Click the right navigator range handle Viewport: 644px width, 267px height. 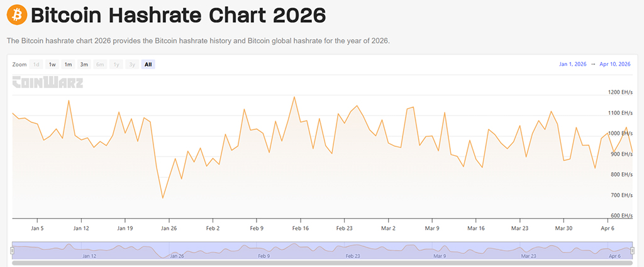[x=632, y=250]
